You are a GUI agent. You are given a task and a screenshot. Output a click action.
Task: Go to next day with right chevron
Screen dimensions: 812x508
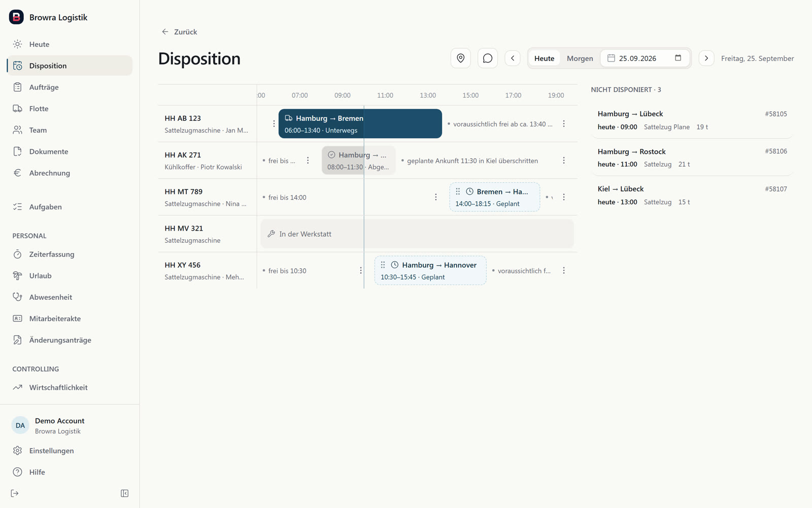(x=706, y=58)
